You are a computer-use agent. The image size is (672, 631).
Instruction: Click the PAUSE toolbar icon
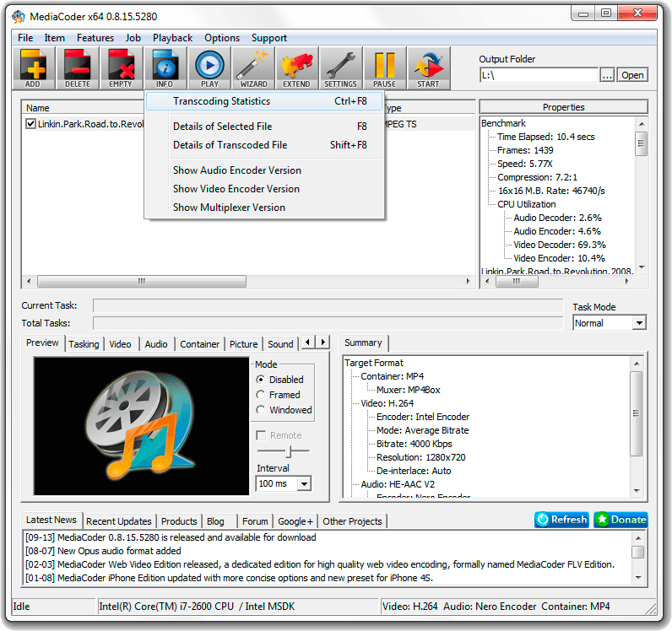(384, 68)
